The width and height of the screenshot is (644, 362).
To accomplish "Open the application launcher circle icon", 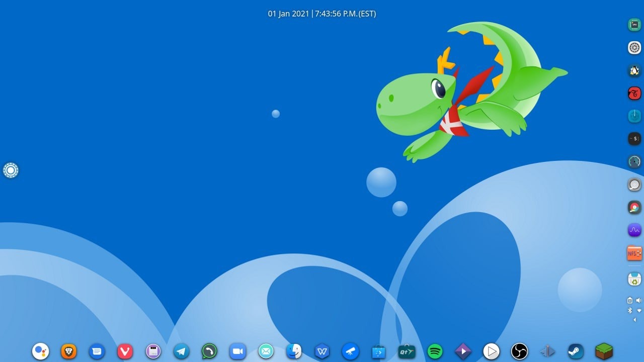I will [11, 170].
